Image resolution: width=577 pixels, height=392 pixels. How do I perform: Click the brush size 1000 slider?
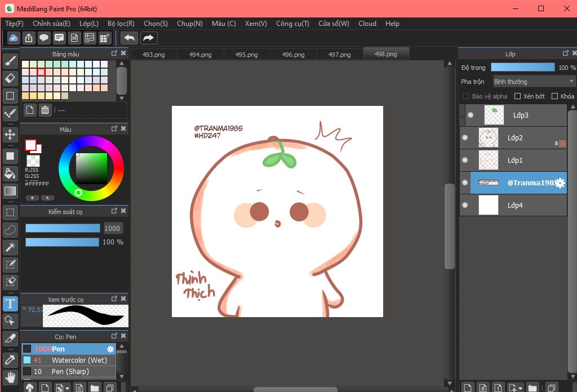tap(63, 228)
